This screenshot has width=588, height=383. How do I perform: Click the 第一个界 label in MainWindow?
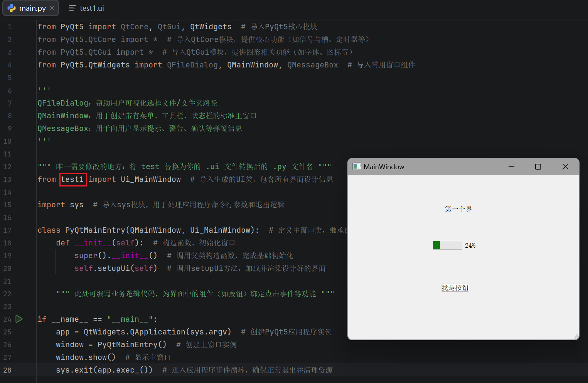(x=458, y=209)
